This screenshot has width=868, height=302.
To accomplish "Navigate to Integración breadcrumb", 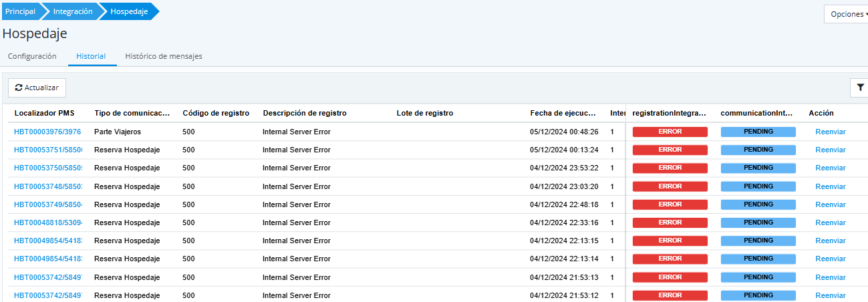I will tap(71, 11).
